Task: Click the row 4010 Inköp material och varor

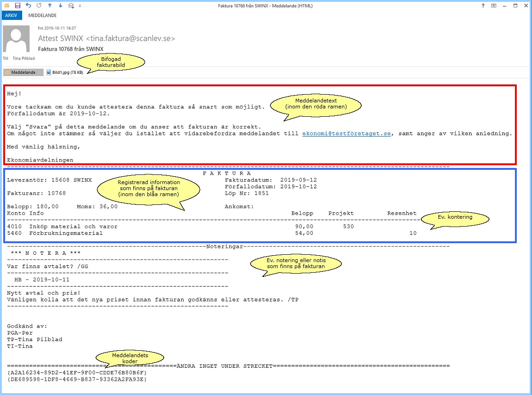Action: 62,227
